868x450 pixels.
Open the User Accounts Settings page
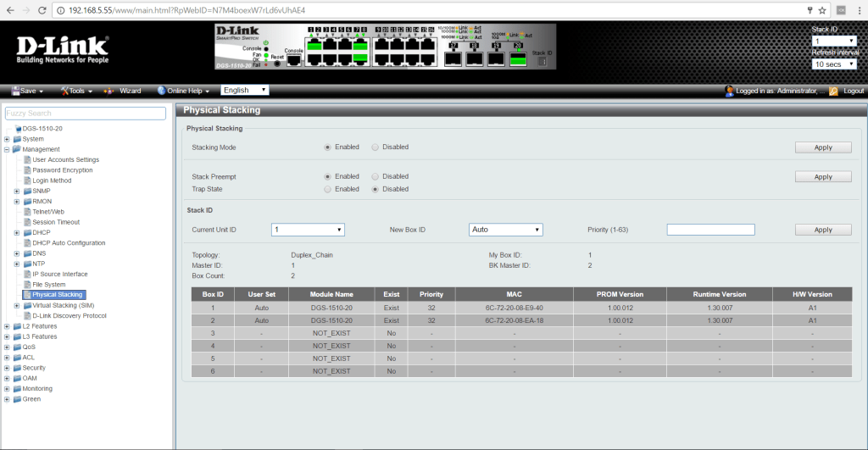[65, 159]
